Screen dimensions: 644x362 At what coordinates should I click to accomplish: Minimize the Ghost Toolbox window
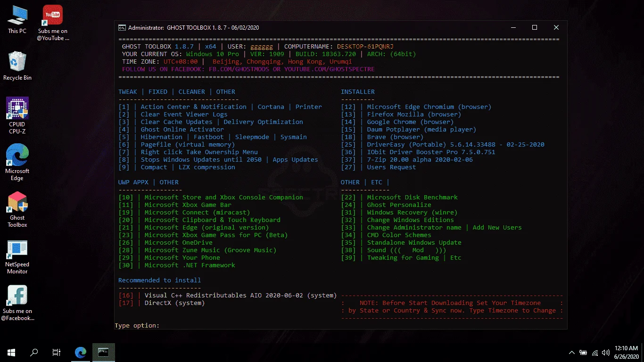pos(513,28)
